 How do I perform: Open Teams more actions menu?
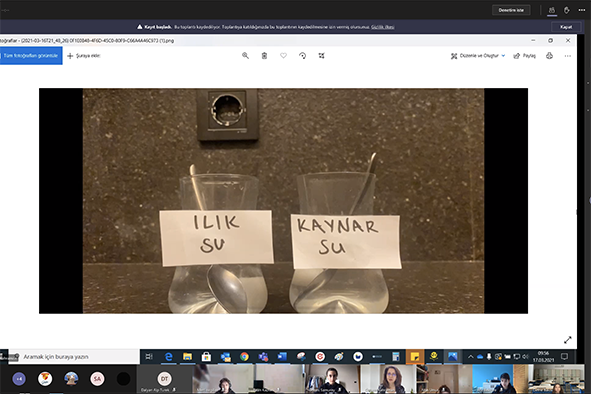(582, 10)
